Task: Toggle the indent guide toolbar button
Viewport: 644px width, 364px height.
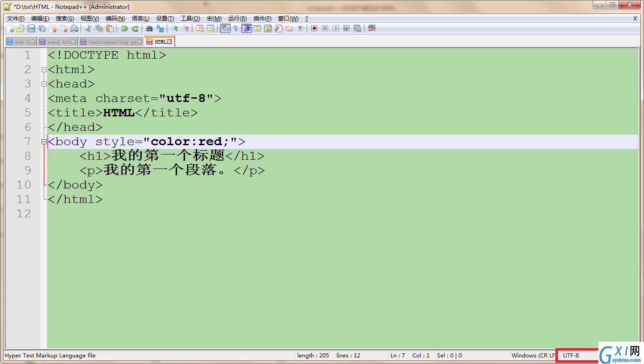Action: [x=247, y=28]
